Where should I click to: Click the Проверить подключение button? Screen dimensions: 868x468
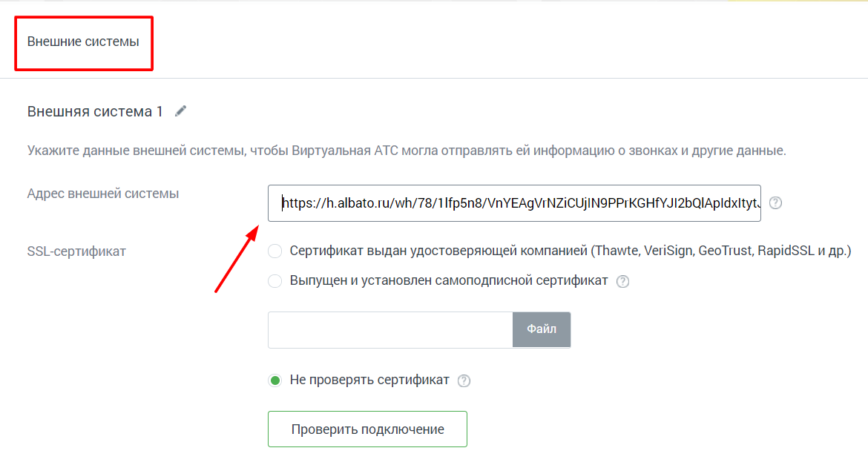pos(367,429)
